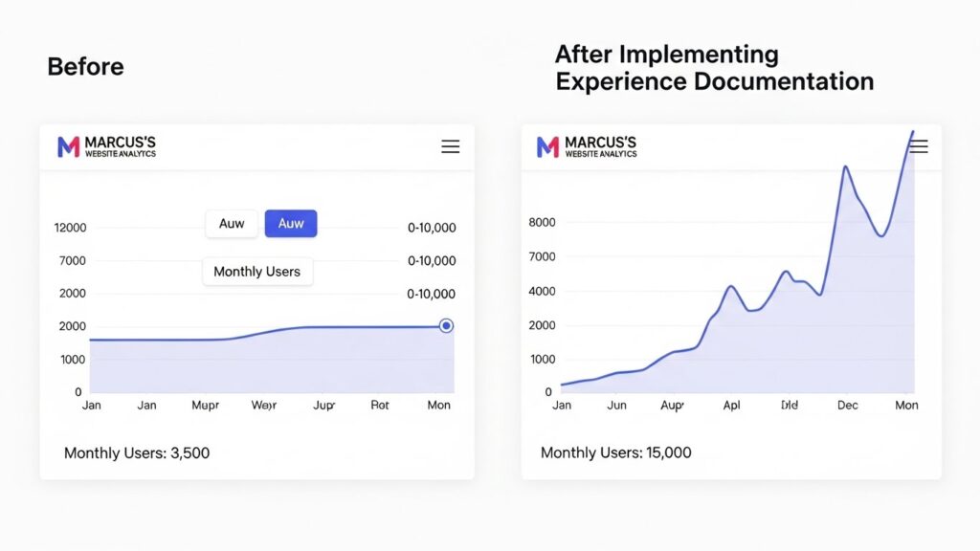Click the Marcus's Website Analytics logo on left card
The width and height of the screenshot is (980, 551).
tap(105, 145)
